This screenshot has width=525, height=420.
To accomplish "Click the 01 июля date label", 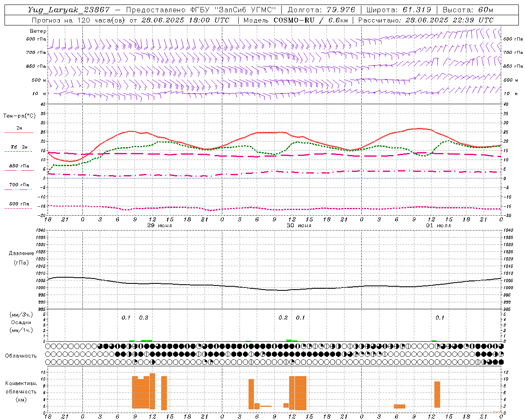I will pos(438,226).
